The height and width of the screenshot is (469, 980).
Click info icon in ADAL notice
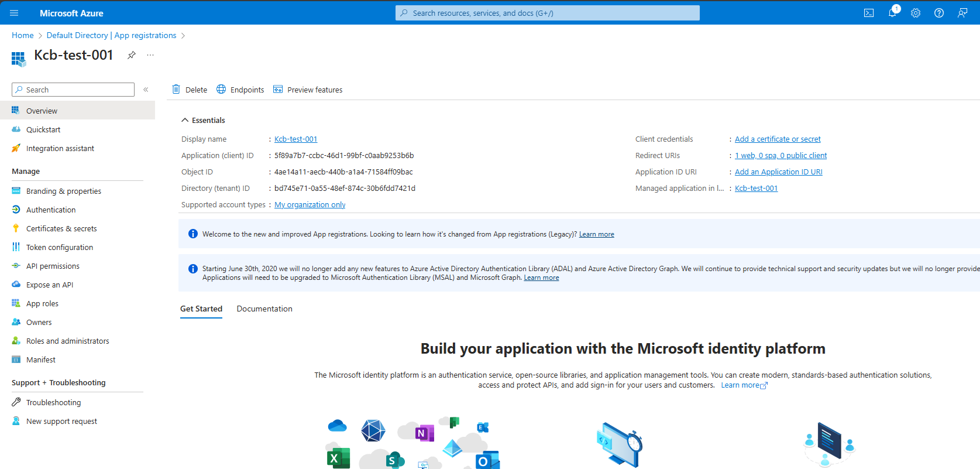(193, 269)
